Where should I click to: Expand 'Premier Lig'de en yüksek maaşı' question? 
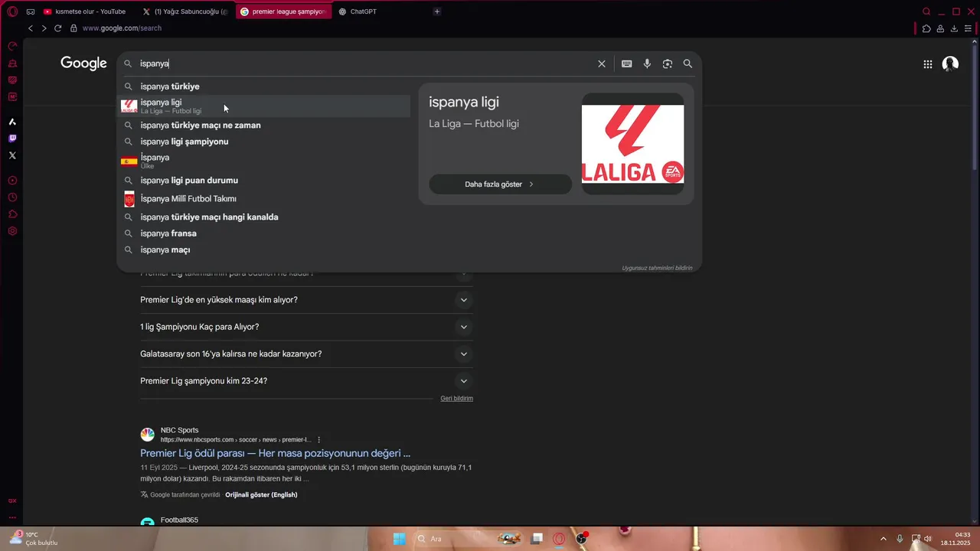tap(464, 300)
